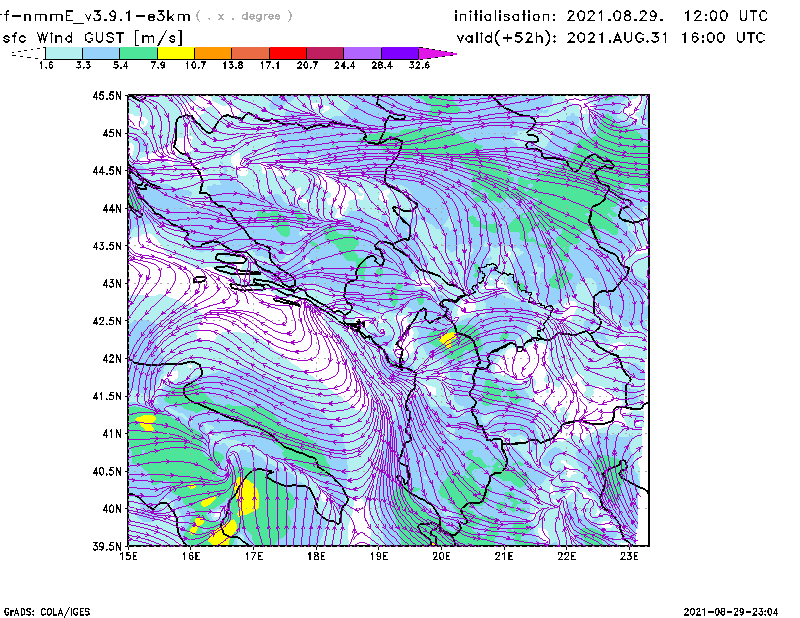Viewport: 800px width, 618px height.
Task: Click the 40.5N latitude label
Action: point(108,472)
